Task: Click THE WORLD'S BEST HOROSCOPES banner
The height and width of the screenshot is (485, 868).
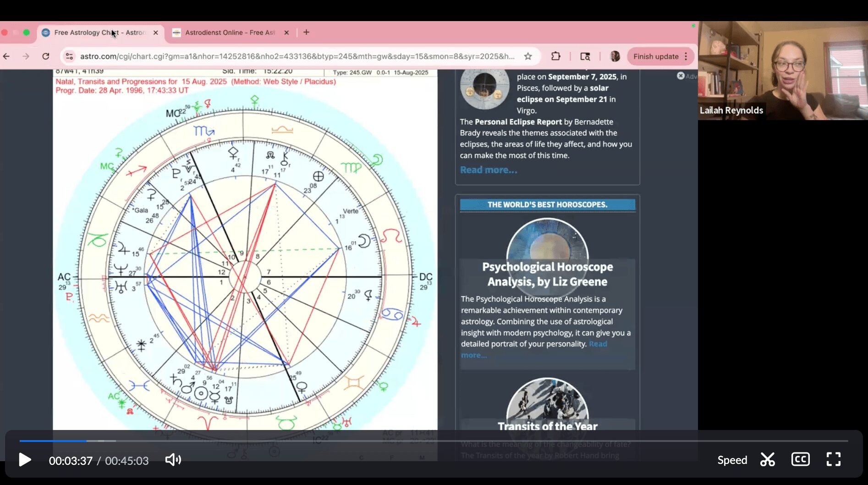Action: pyautogui.click(x=547, y=204)
